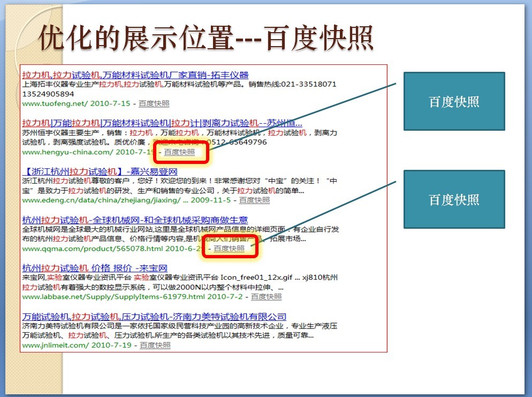Click the snippet starting 来宝网,实验室仪器专业资讯平台
Screen dimensions: 532x397
point(180,282)
